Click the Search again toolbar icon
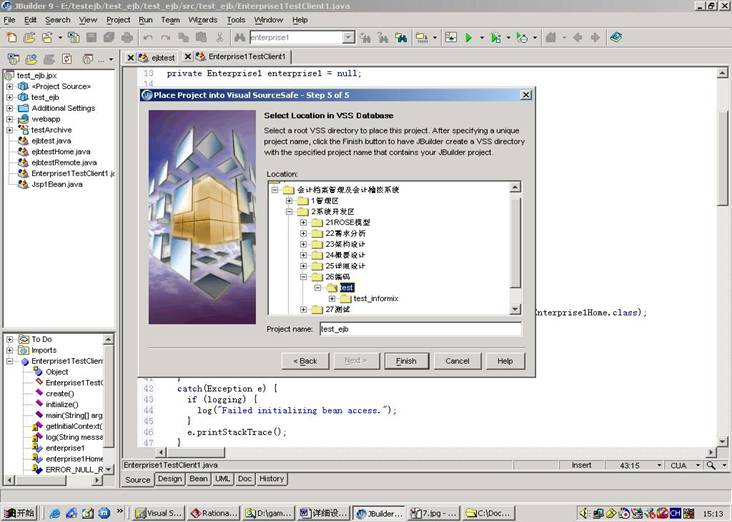 click(383, 37)
